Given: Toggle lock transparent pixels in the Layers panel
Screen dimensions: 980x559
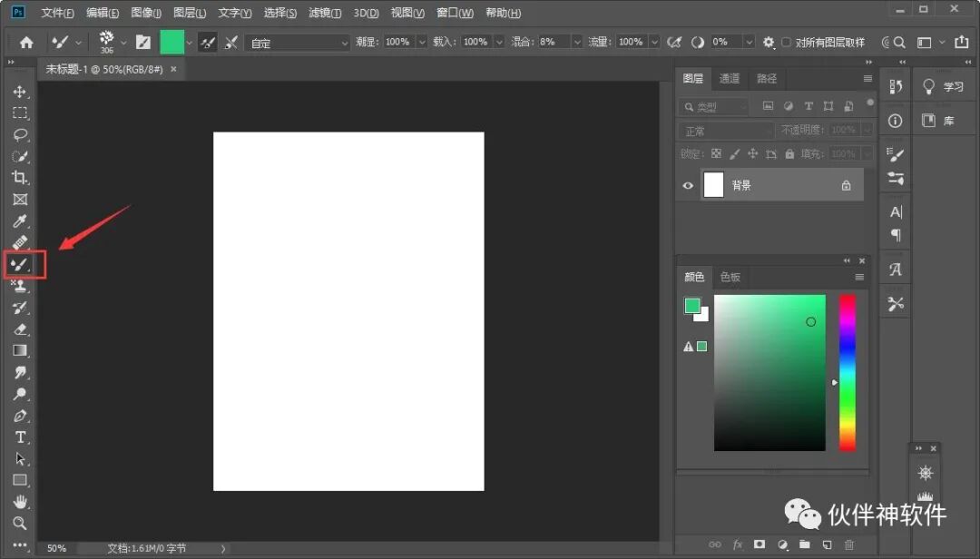Looking at the screenshot, I should pyautogui.click(x=716, y=154).
